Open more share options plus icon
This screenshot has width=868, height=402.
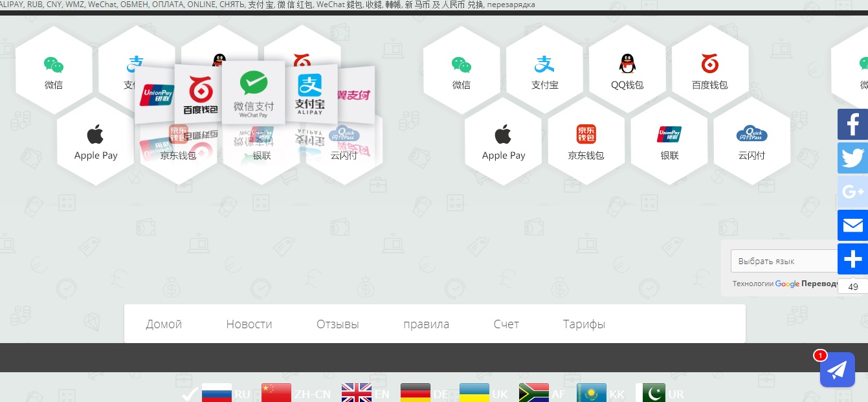tap(852, 259)
